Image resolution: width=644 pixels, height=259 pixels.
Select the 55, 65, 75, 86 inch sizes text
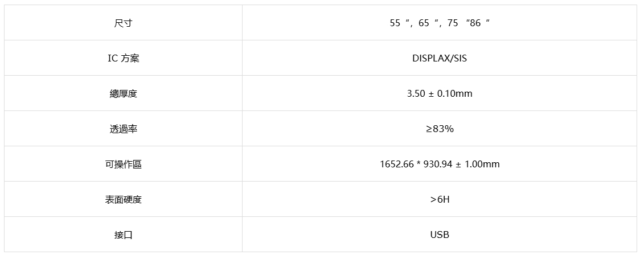click(440, 23)
